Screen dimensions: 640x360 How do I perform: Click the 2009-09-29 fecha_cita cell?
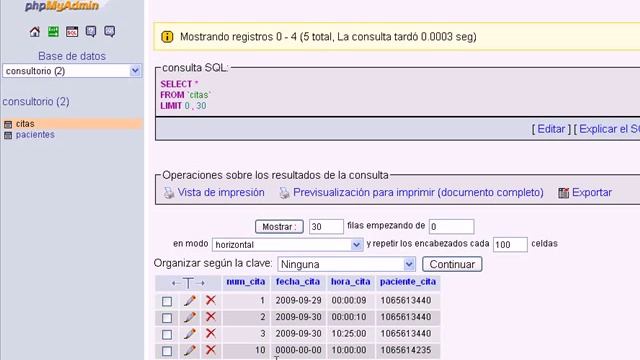tap(298, 301)
